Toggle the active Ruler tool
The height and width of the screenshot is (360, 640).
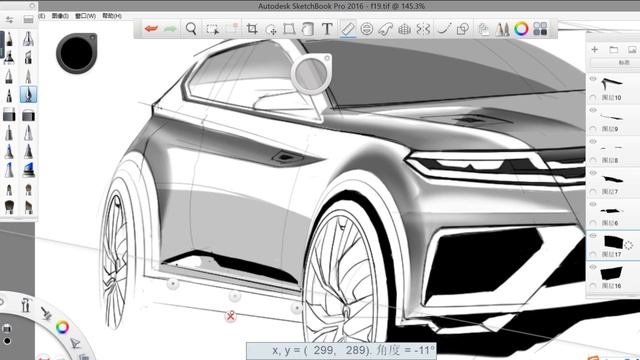tap(347, 29)
